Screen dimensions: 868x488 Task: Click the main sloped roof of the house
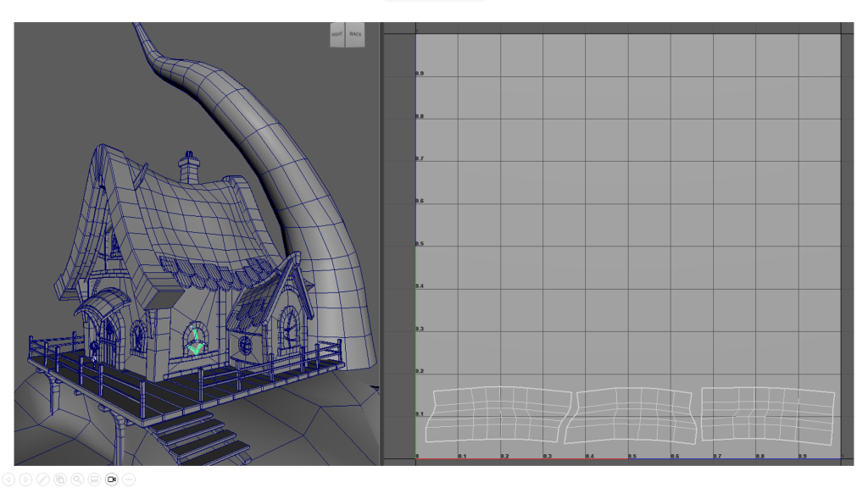195,212
